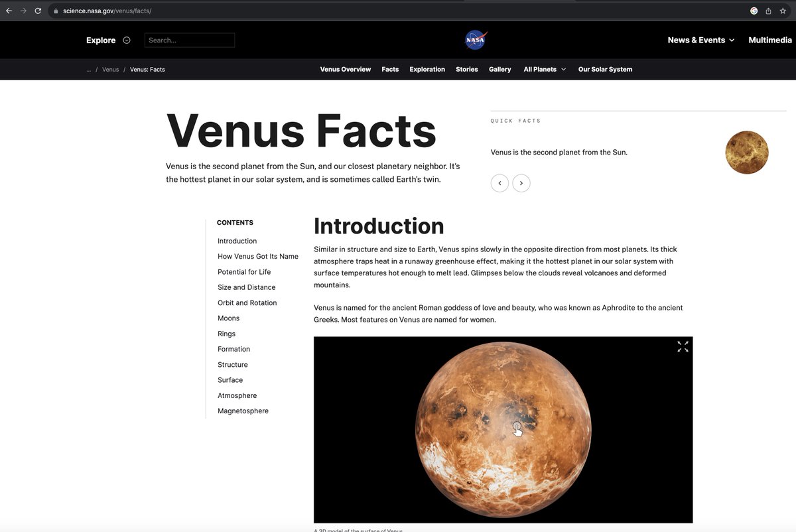Viewport: 796px width, 532px height.
Task: Click the small Venus thumbnail in Quick Facts
Action: point(747,153)
